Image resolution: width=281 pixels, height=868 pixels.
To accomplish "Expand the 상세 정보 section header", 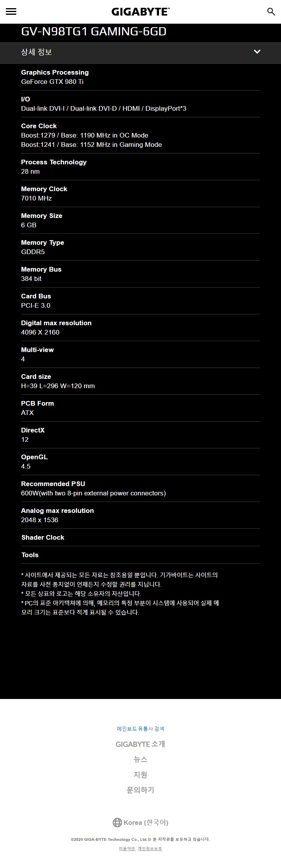I will (140, 52).
